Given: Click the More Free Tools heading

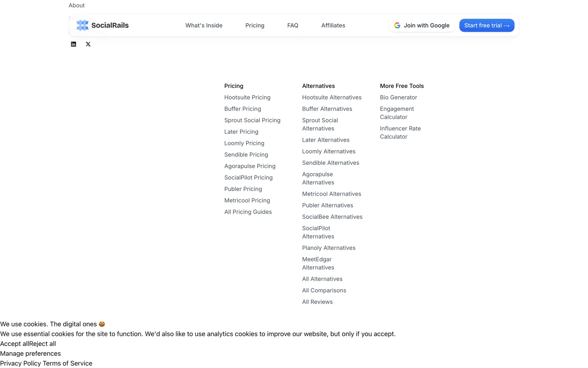Looking at the screenshot, I should pos(402,86).
